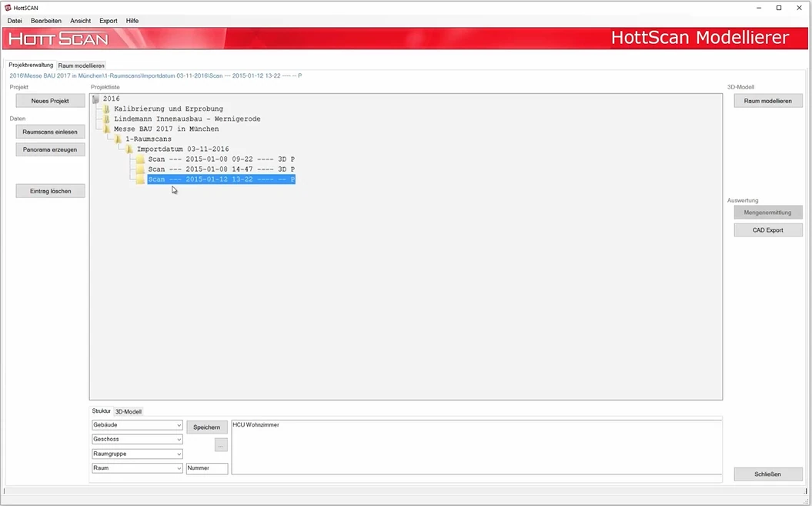Image resolution: width=812 pixels, height=506 pixels.
Task: Click the HottSCAN app icon in title bar
Action: pyautogui.click(x=8, y=8)
